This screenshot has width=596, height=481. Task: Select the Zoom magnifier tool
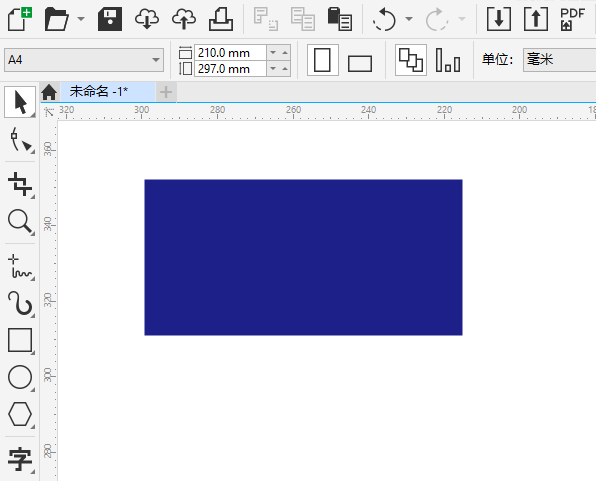point(20,221)
